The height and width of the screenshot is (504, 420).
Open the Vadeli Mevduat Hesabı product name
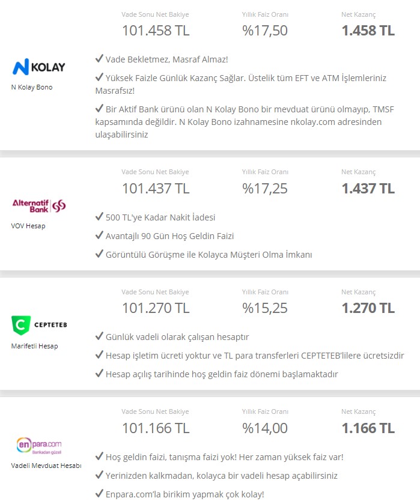coord(46,466)
